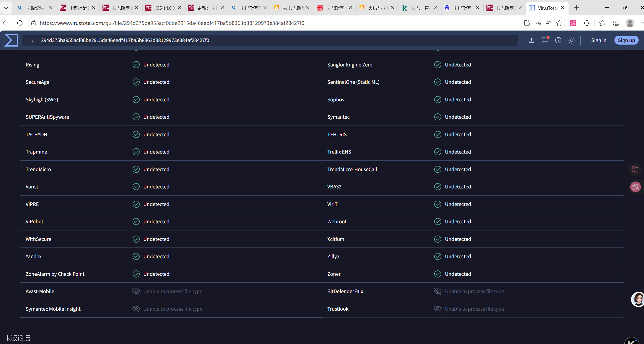The width and height of the screenshot is (644, 344).
Task: Click the browser address bar URL
Action: 172,23
